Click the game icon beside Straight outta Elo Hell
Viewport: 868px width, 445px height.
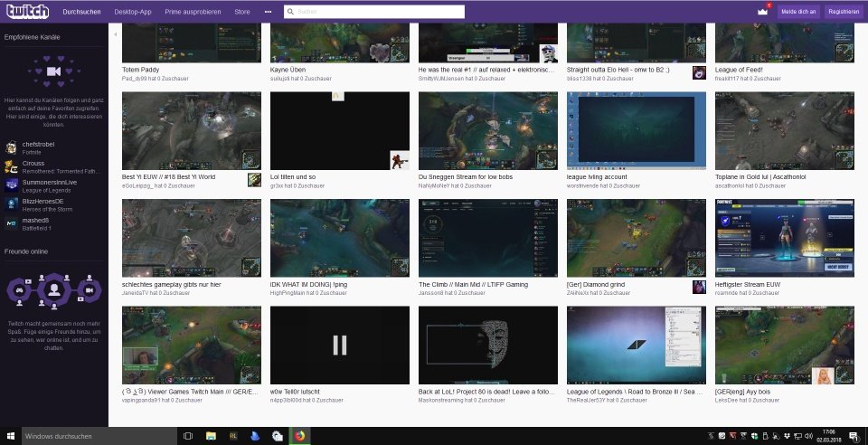click(x=699, y=72)
